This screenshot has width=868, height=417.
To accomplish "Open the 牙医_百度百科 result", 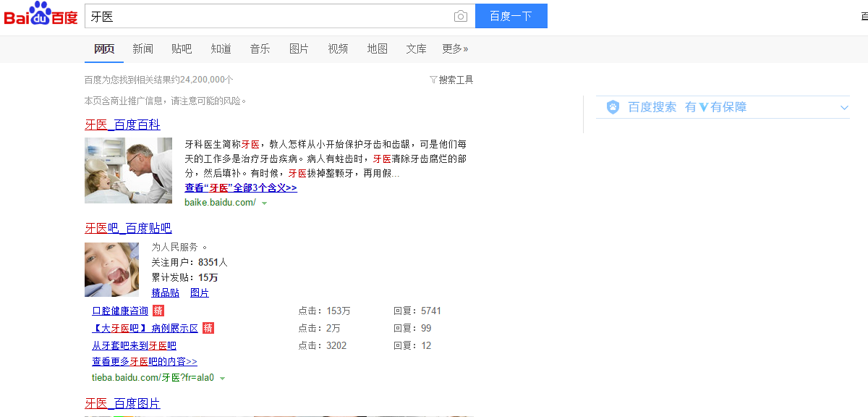I will (122, 125).
